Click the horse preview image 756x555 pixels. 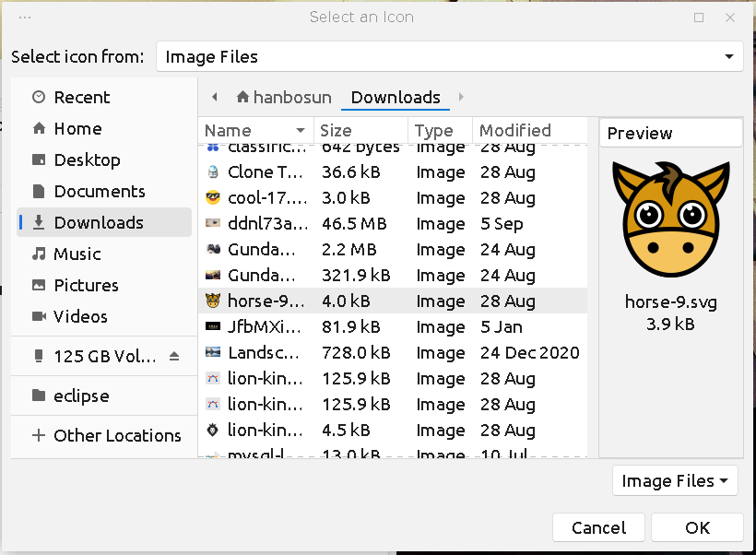pos(670,220)
